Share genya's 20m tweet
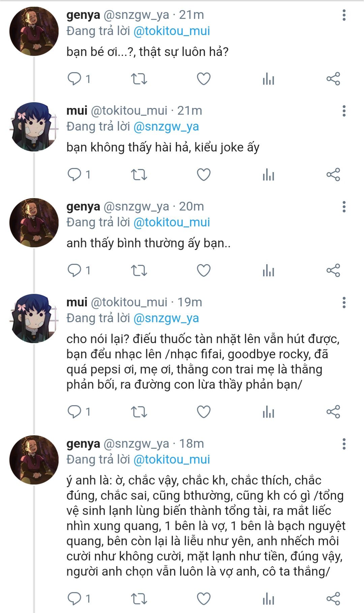 (x=333, y=271)
